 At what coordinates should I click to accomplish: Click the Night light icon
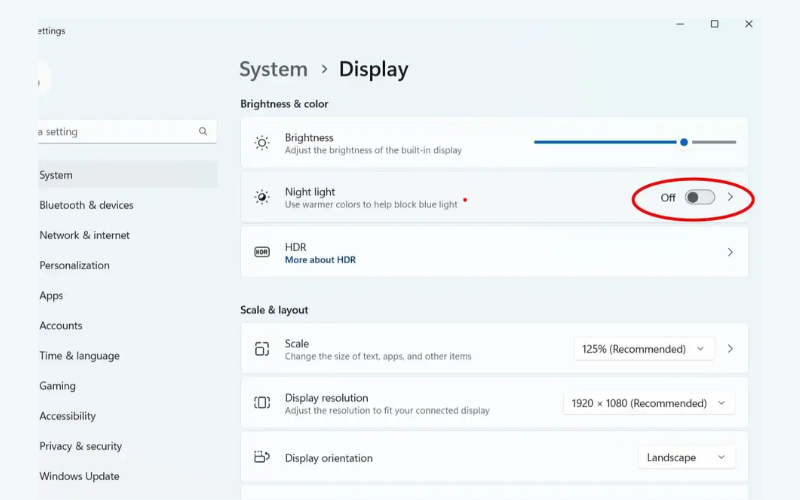point(262,197)
